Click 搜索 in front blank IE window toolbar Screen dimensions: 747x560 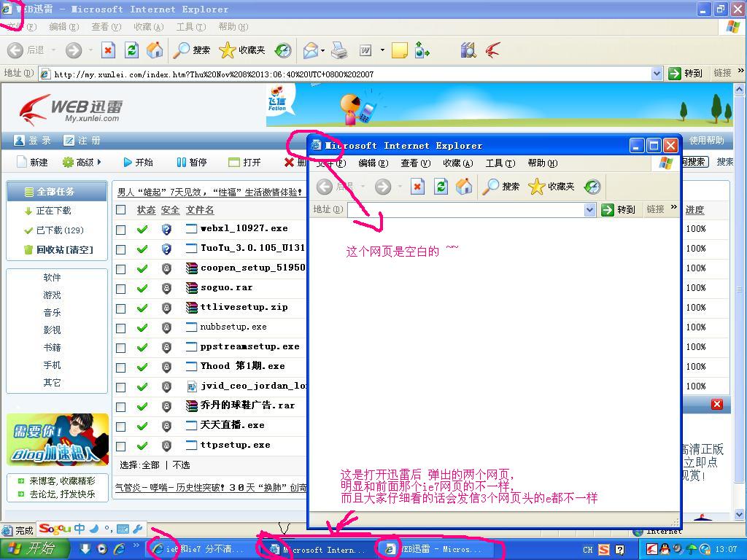[500, 186]
